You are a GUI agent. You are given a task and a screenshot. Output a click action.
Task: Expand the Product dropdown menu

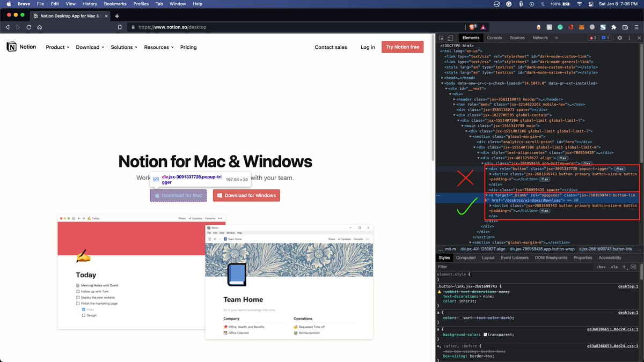pyautogui.click(x=58, y=47)
